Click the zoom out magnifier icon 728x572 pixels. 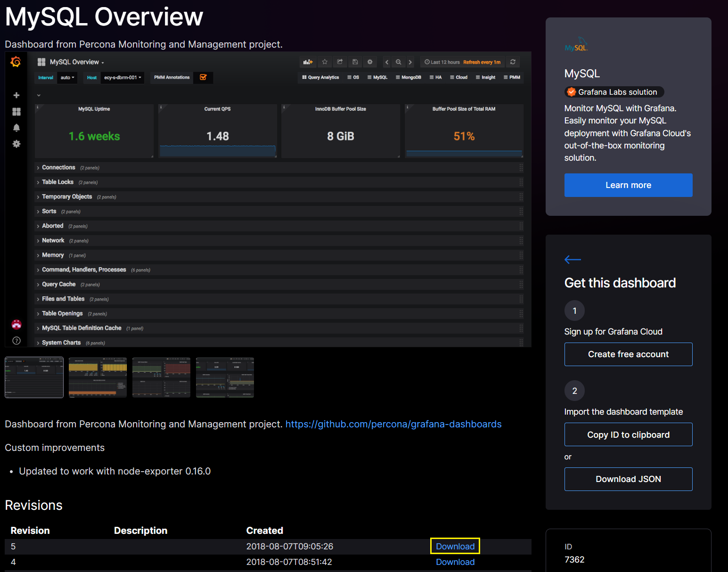[x=399, y=62]
